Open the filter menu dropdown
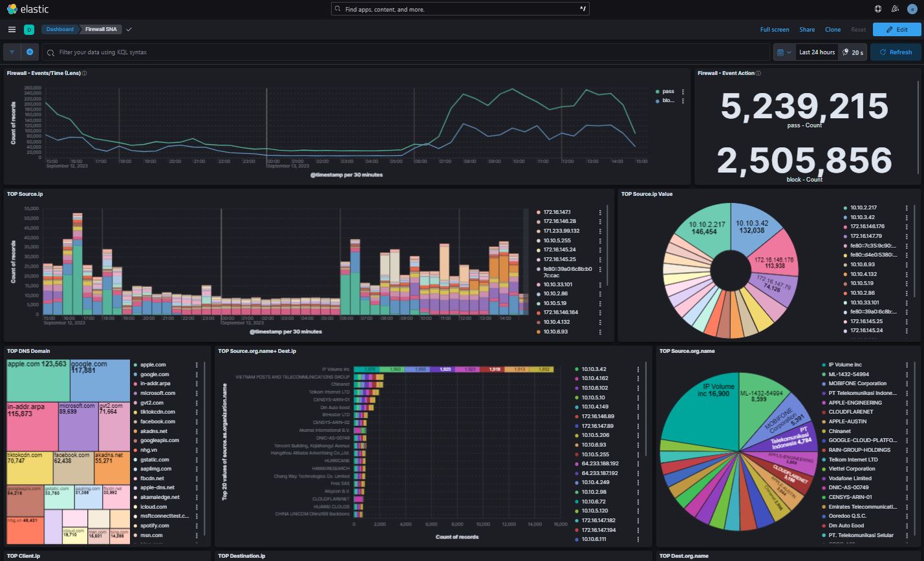 point(12,52)
